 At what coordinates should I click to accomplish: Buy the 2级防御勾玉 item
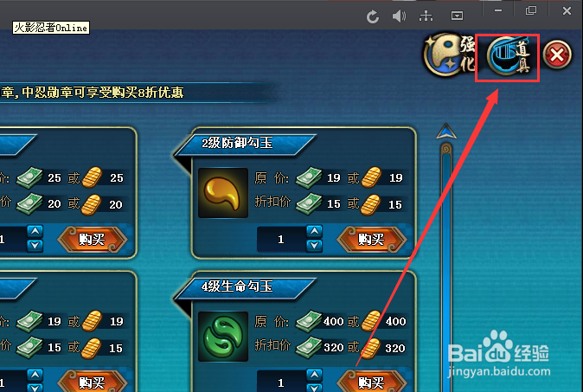pyautogui.click(x=371, y=239)
